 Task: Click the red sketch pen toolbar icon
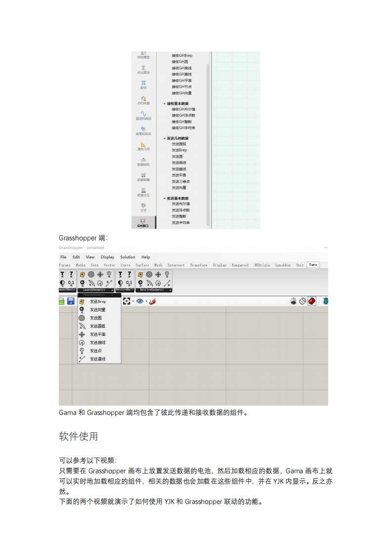click(x=153, y=301)
